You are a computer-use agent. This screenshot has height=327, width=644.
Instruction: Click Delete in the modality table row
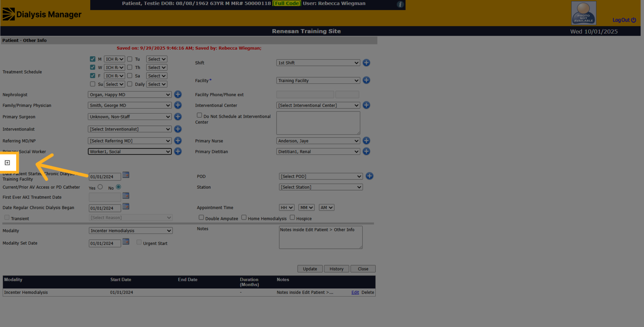point(368,292)
